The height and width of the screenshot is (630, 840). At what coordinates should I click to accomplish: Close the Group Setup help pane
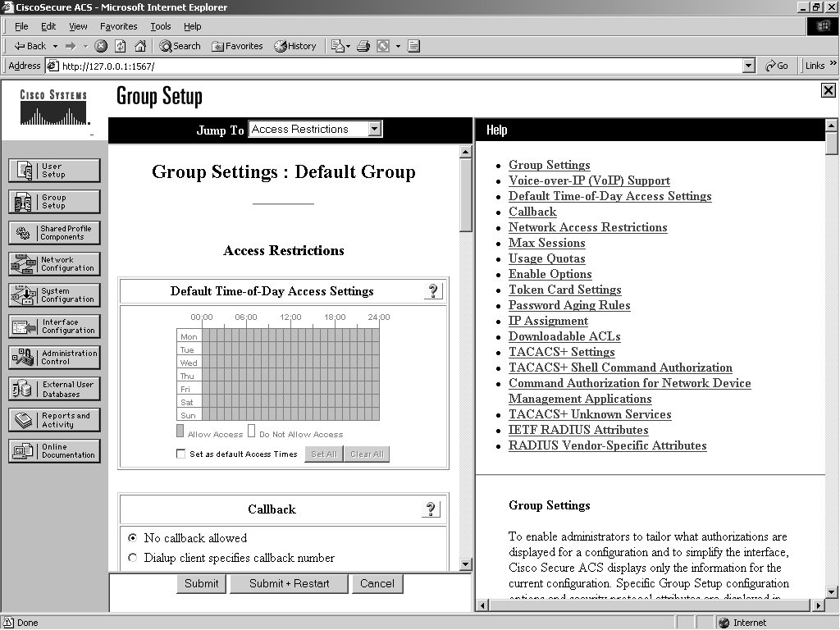(x=828, y=90)
